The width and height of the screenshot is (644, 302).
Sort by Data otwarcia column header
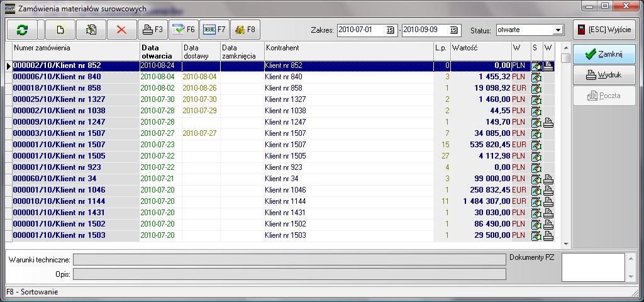pos(161,52)
